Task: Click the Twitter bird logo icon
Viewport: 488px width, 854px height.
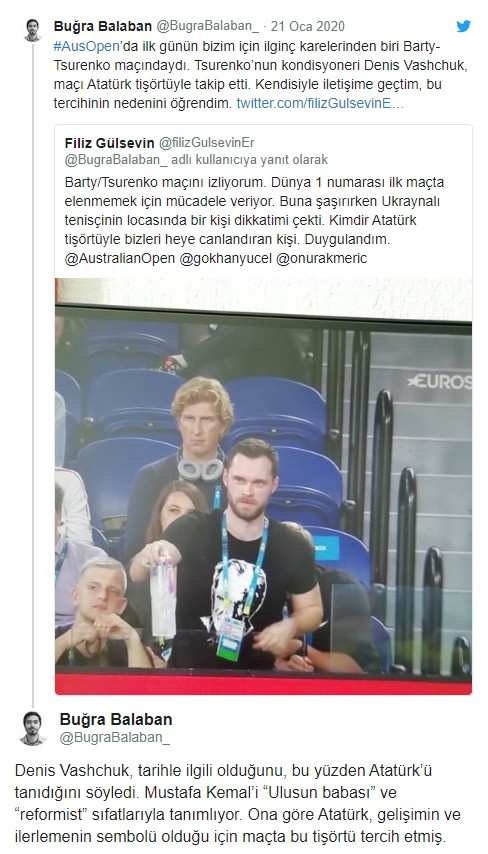Action: click(463, 26)
